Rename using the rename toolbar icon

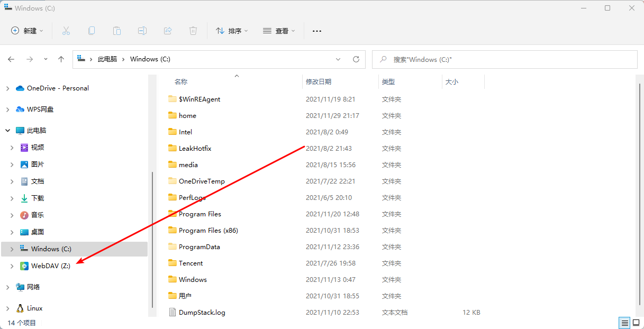[142, 31]
